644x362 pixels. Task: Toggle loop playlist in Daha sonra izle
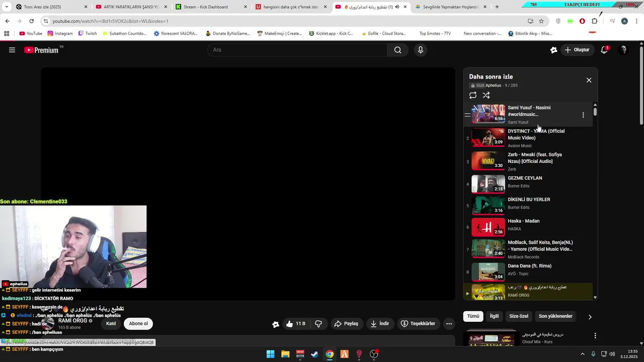click(473, 95)
